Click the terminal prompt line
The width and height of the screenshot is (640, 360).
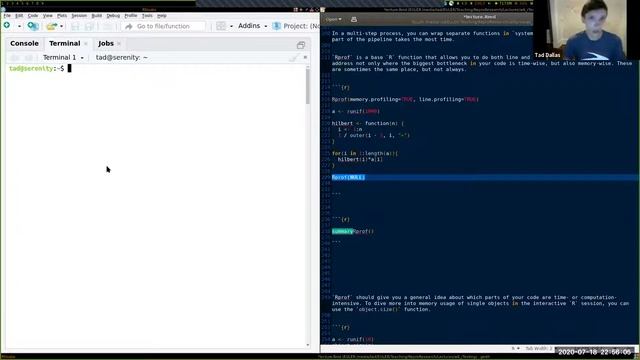40,69
